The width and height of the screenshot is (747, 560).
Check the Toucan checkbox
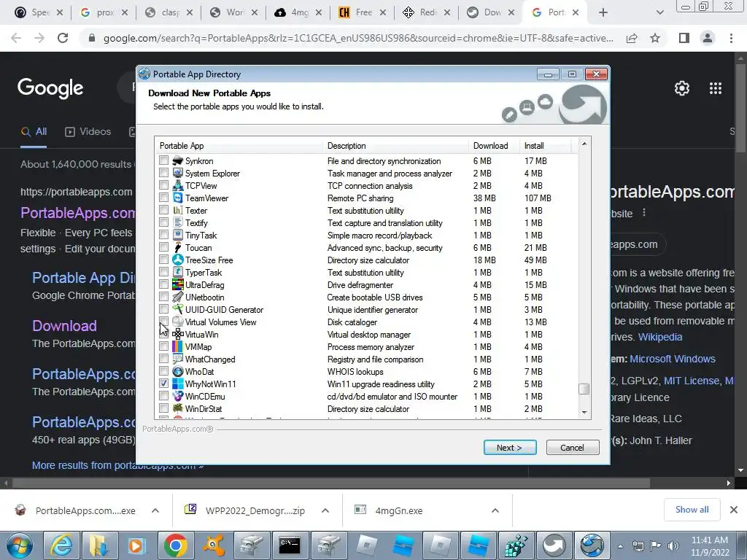coord(164,246)
